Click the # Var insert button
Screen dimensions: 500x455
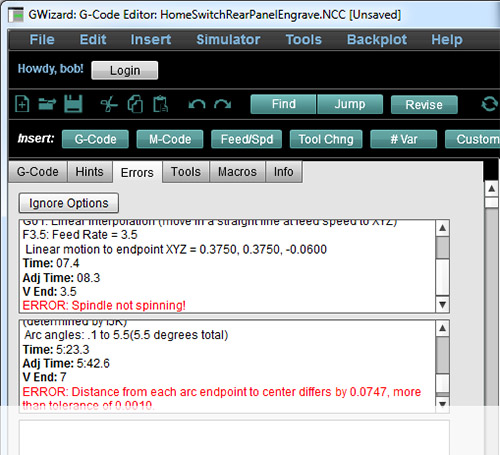(x=404, y=139)
